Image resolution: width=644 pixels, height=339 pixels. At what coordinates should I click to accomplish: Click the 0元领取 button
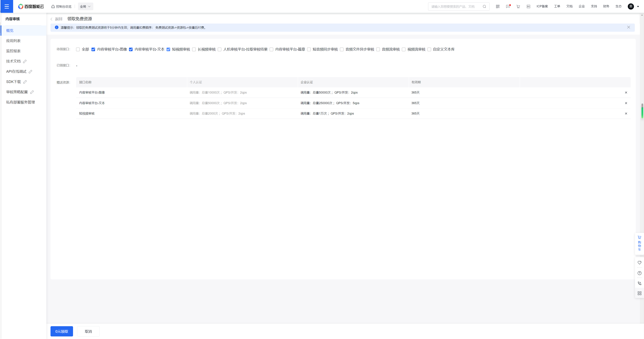click(x=62, y=331)
